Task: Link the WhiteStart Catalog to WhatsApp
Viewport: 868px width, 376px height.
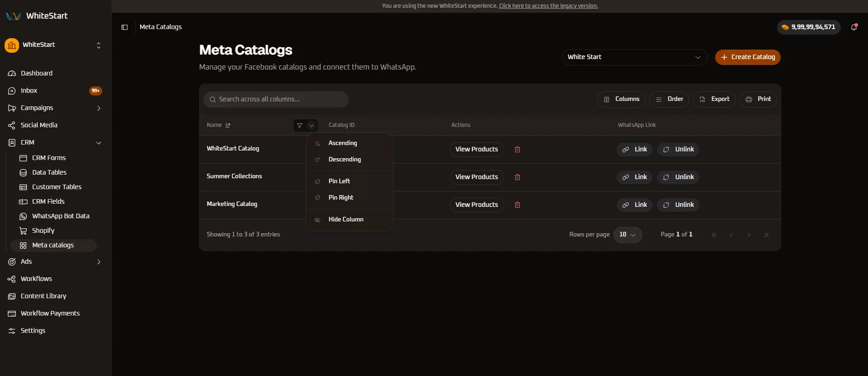Action: 634,150
